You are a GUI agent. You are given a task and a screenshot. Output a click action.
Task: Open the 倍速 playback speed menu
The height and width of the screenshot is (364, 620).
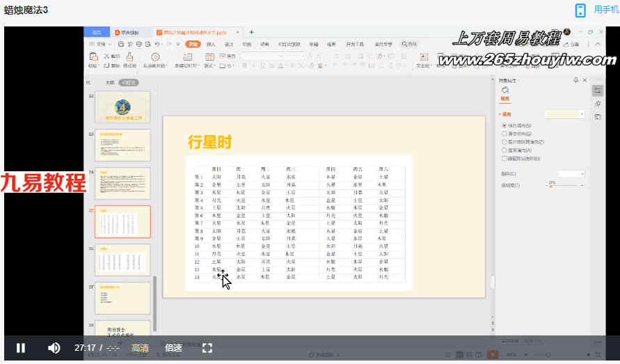click(x=173, y=348)
